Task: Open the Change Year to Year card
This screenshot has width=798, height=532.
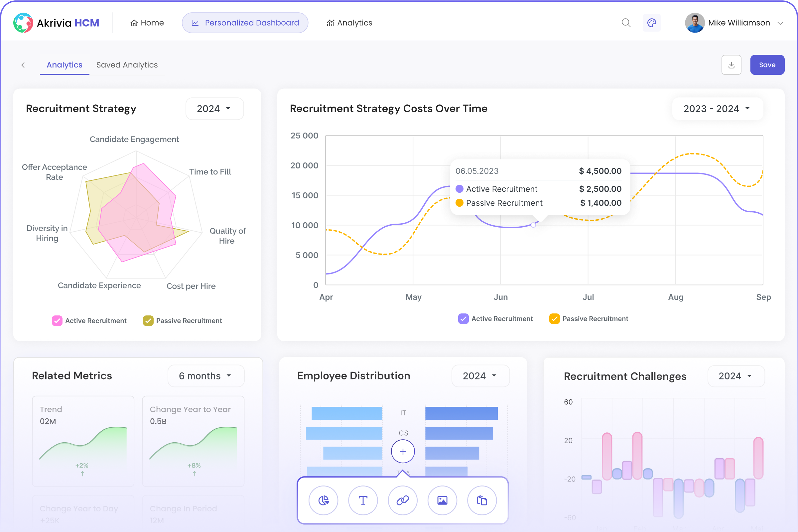Action: pos(193,441)
